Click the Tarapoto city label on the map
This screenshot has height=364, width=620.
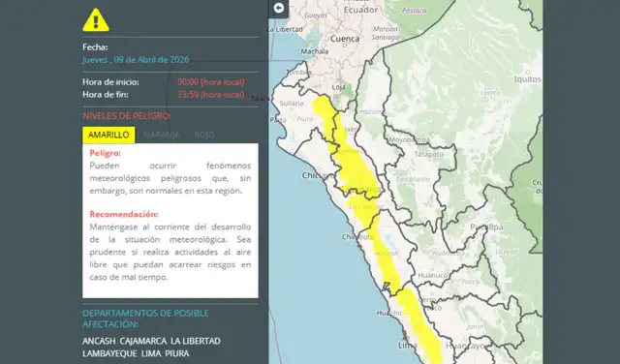pos(428,154)
